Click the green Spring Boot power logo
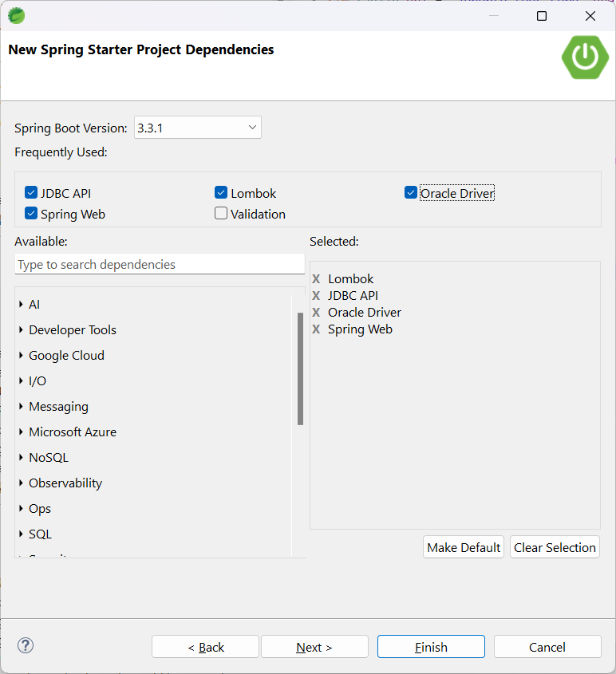Viewport: 616px width, 674px height. point(585,57)
